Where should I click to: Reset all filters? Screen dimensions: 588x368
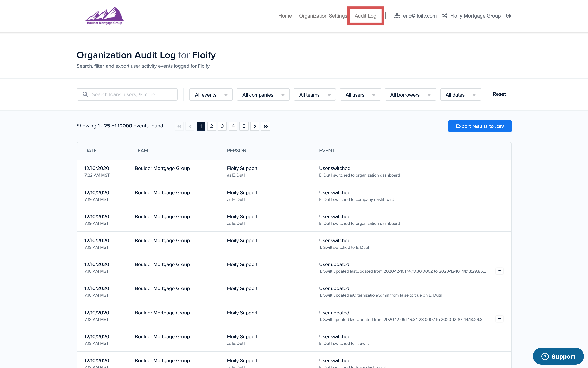(499, 94)
